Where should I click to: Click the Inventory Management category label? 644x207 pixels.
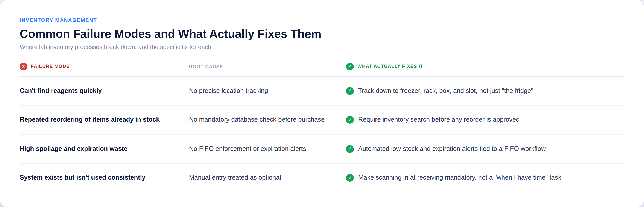(58, 20)
